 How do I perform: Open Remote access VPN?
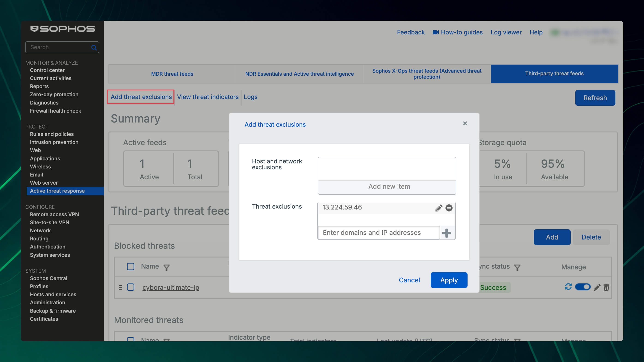pyautogui.click(x=54, y=214)
